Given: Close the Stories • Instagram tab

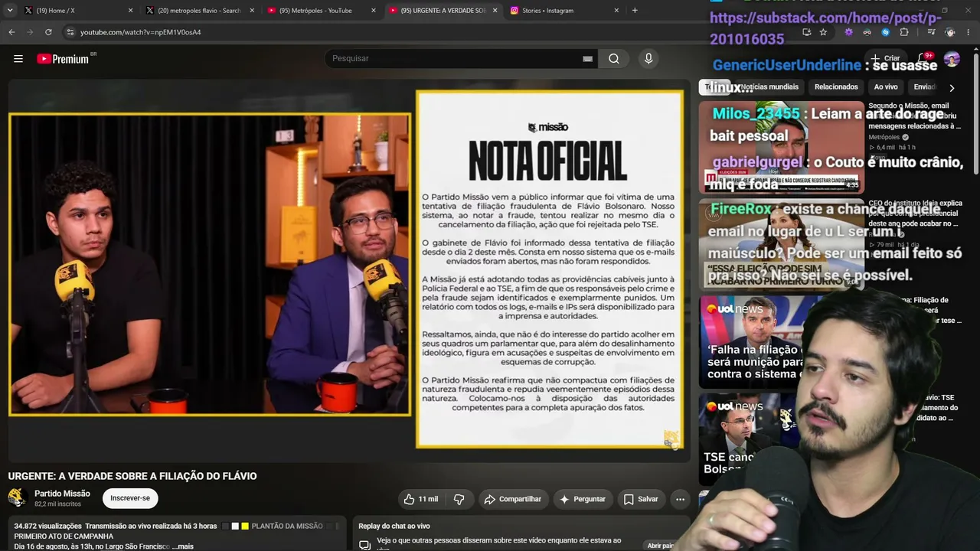Looking at the screenshot, I should (x=616, y=11).
